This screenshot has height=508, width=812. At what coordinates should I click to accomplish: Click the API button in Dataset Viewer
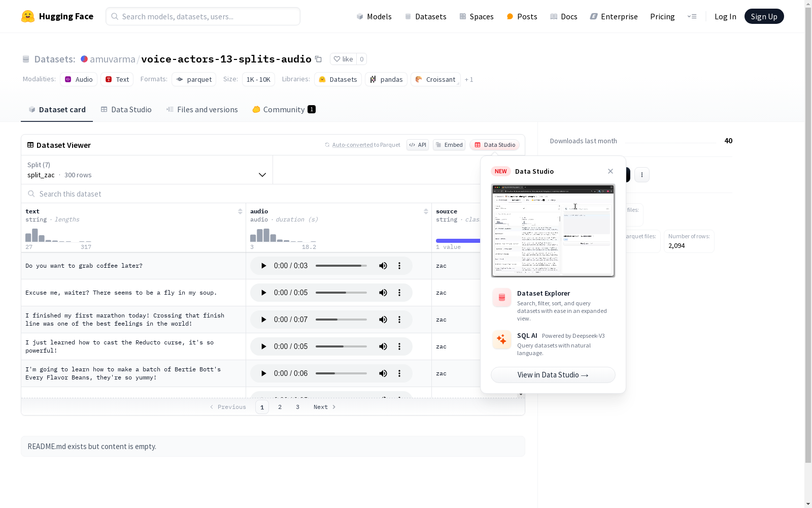coord(418,145)
